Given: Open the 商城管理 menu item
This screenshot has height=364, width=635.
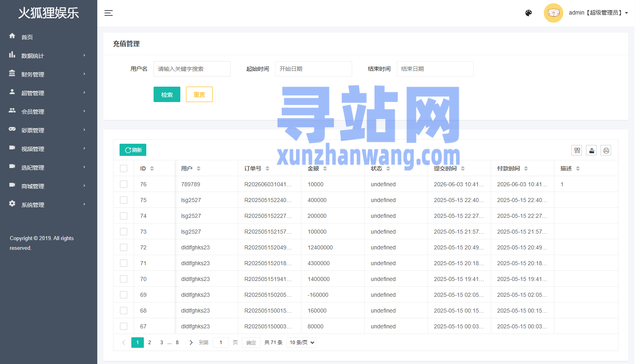Looking at the screenshot, I should click(x=49, y=186).
